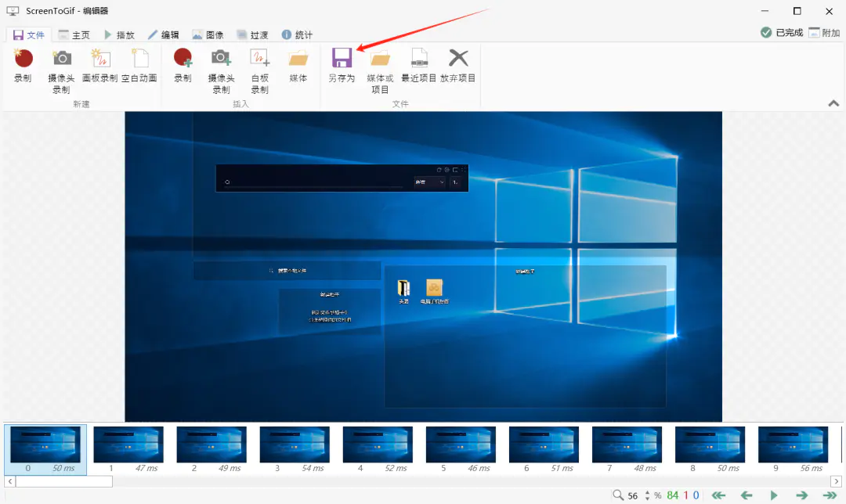Jump to the last frame
The height and width of the screenshot is (504, 846).
tap(830, 495)
